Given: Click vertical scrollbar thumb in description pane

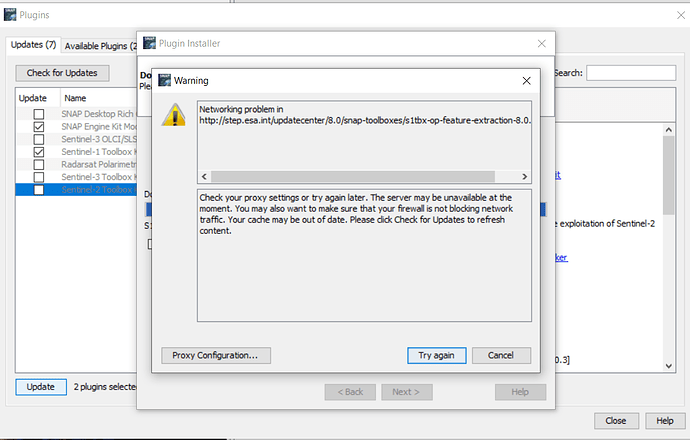Looking at the screenshot, I should pos(669,176).
